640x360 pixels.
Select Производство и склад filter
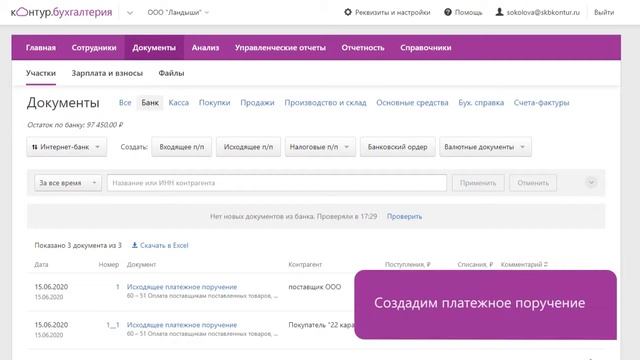325,103
